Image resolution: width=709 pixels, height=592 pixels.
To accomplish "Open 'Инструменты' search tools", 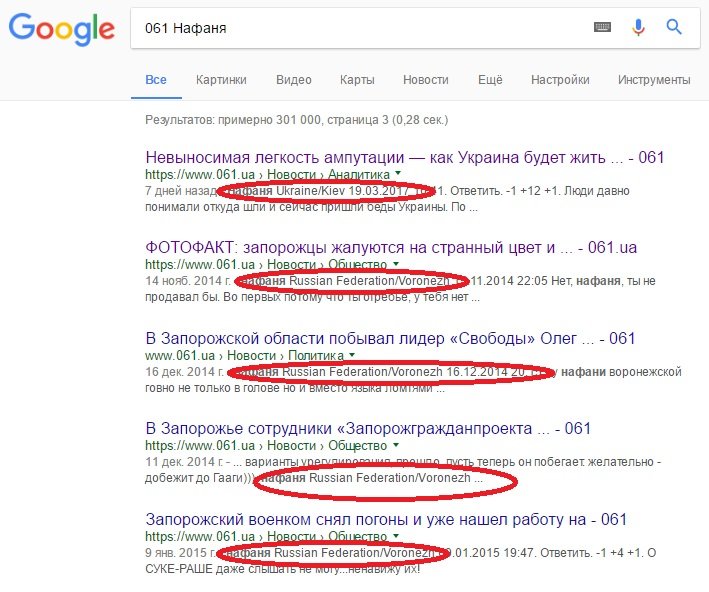I will (654, 80).
